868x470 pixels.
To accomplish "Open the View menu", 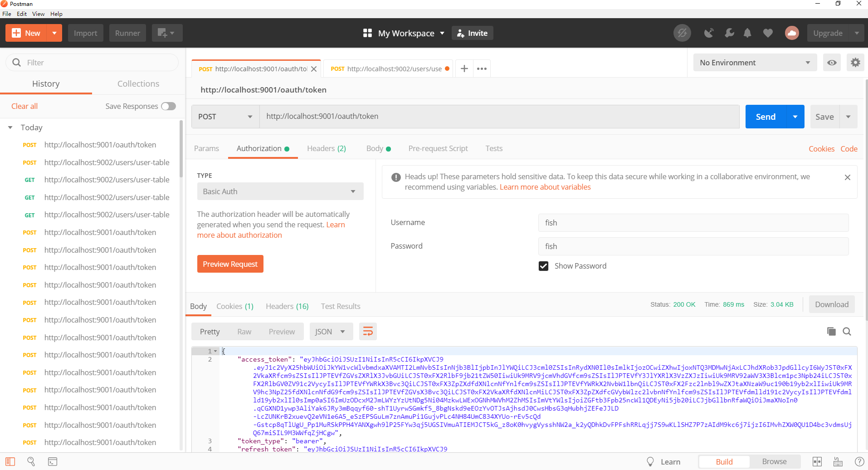I will tap(39, 14).
